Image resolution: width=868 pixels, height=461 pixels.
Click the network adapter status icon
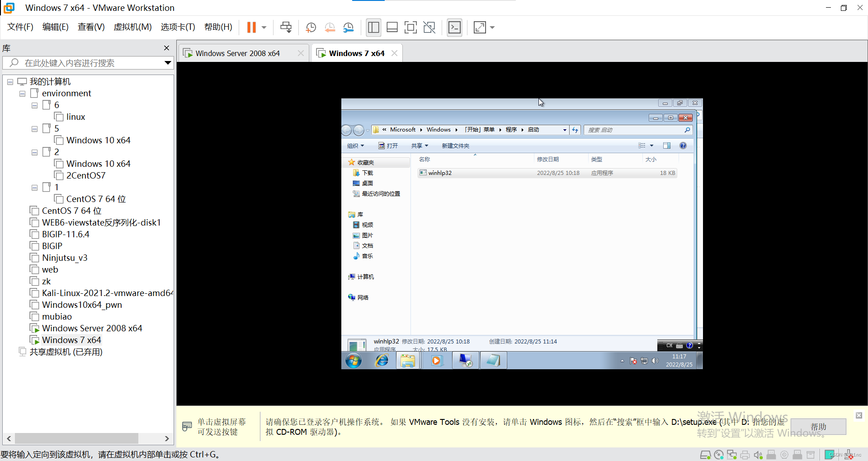coord(732,455)
